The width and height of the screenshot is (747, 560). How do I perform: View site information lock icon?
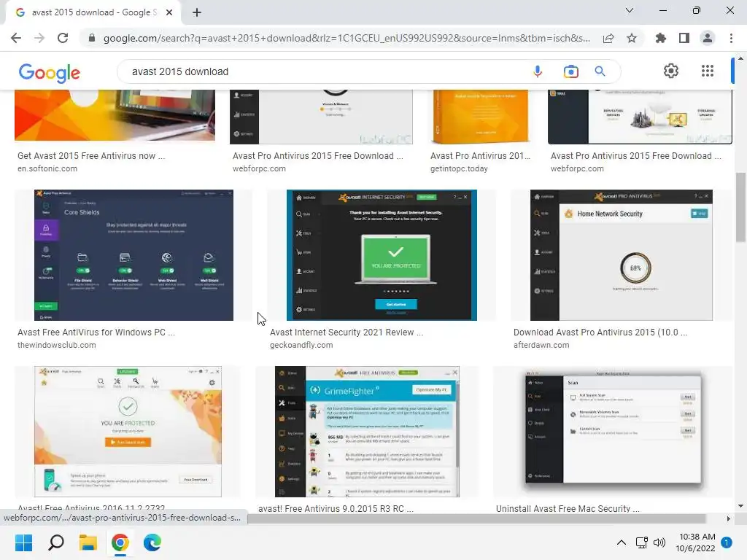92,38
